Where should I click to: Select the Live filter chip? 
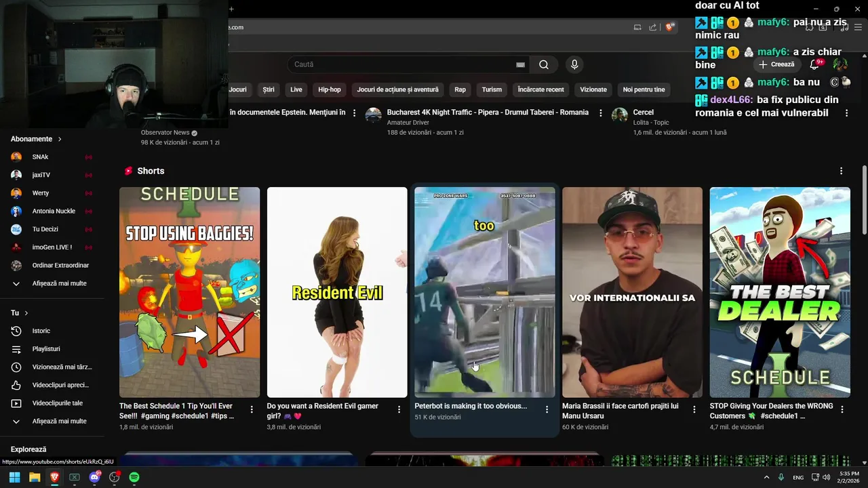click(x=296, y=89)
